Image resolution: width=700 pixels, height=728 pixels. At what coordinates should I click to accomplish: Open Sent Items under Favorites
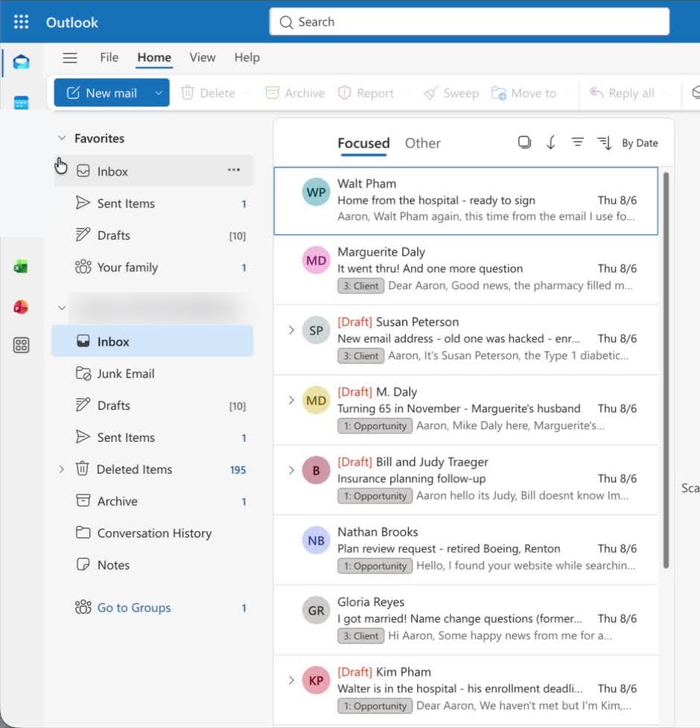[x=153, y=203]
